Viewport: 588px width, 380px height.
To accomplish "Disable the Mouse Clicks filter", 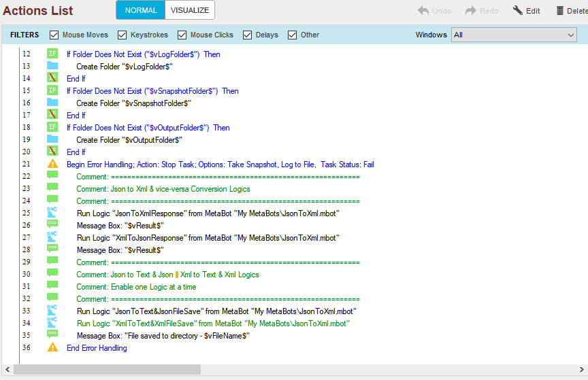I will tap(182, 35).
